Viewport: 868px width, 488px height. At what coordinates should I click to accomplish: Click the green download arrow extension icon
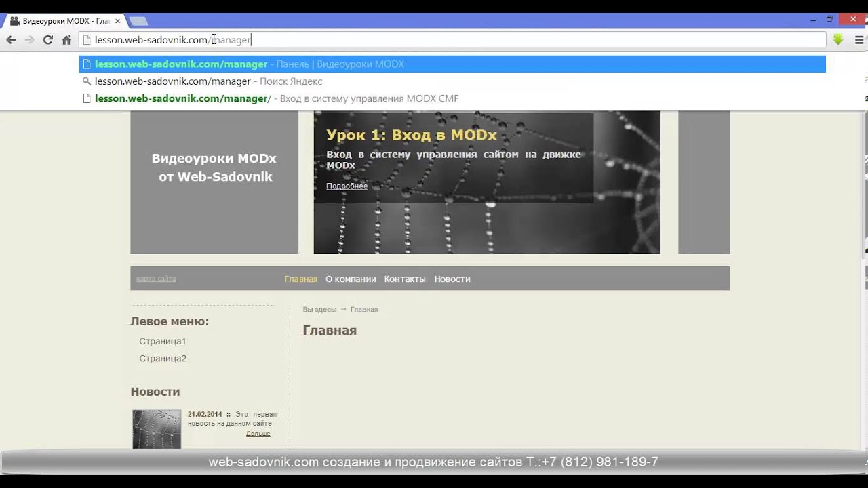(838, 39)
